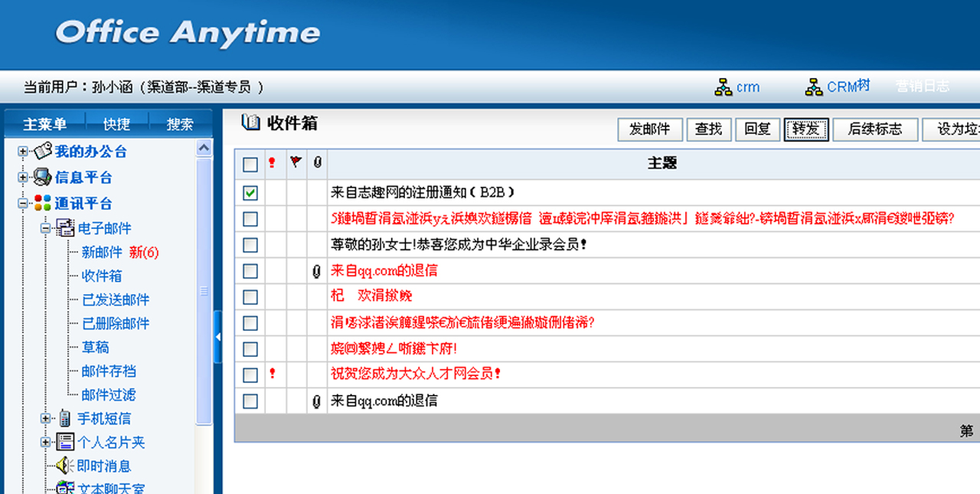The width and height of the screenshot is (980, 494).
Task: Collapse the 电子邮件 tree node
Action: tap(45, 228)
